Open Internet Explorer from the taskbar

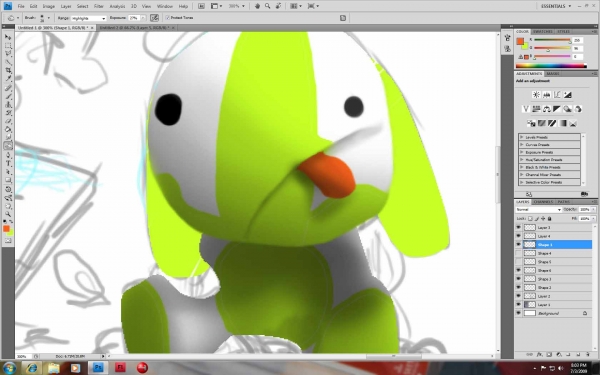point(32,368)
